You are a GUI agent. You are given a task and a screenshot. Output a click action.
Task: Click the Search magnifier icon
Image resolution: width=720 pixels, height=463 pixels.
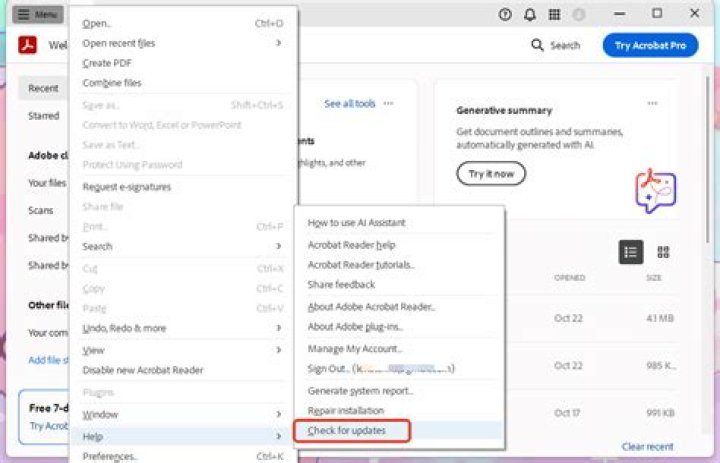coord(538,45)
